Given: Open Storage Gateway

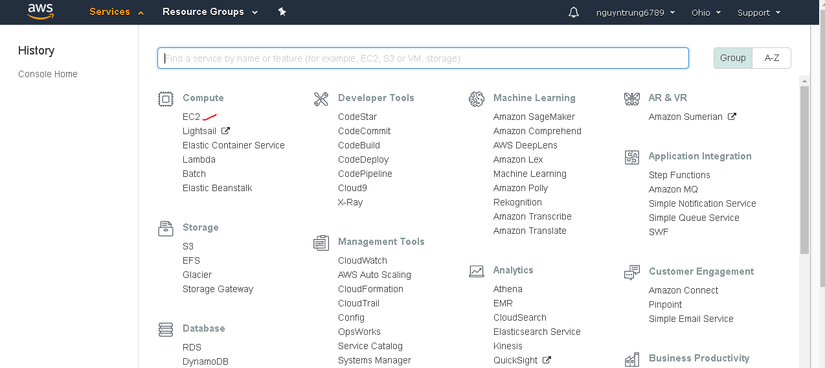Looking at the screenshot, I should click(x=218, y=289).
